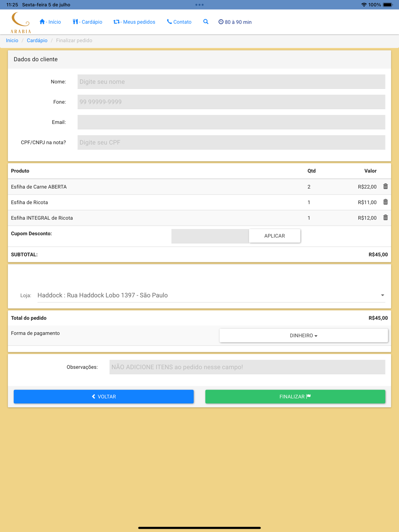Screen dimensions: 399x532
Task: Click the Qtd column header
Action: click(x=312, y=171)
